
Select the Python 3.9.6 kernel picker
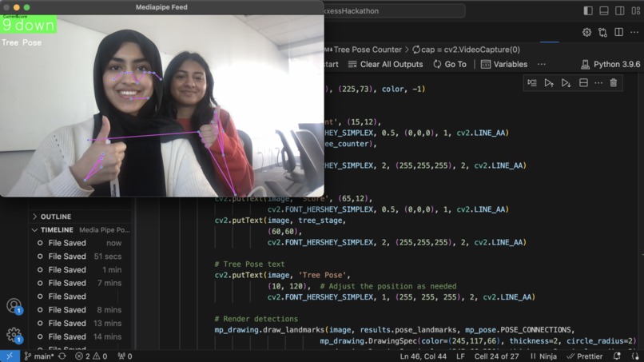(610, 65)
